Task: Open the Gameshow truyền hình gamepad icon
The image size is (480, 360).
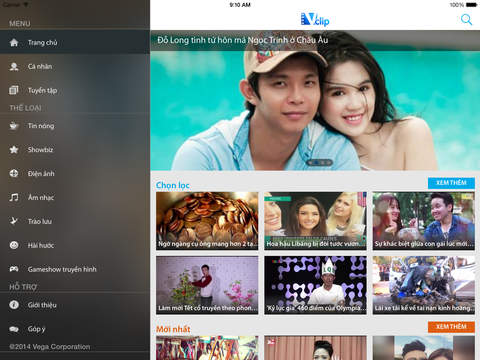Action: tap(14, 269)
